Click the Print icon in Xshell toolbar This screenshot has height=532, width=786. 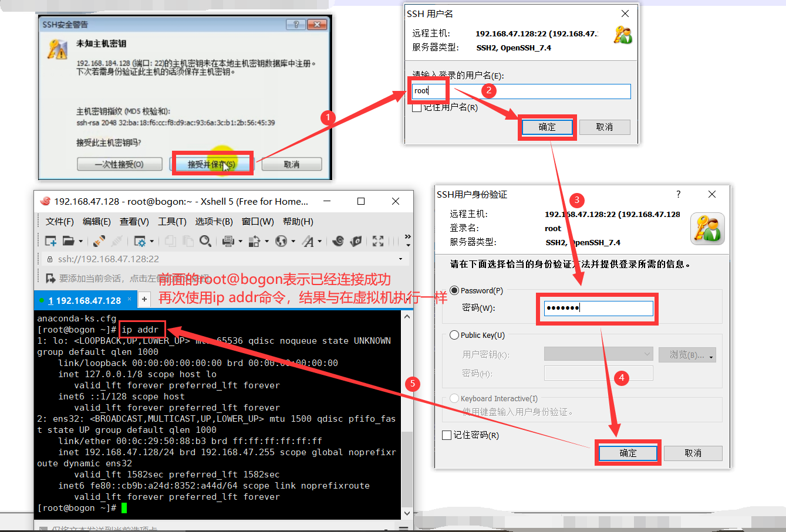[x=228, y=241]
